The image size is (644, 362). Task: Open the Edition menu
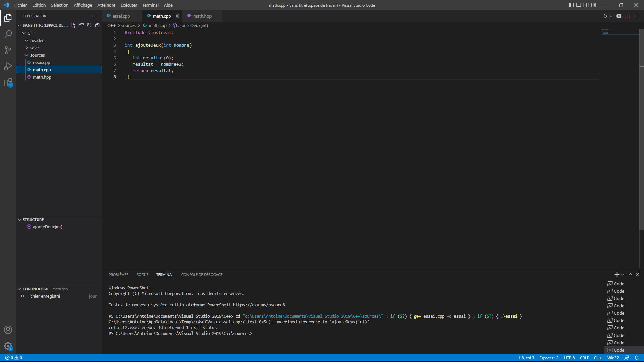tap(39, 5)
